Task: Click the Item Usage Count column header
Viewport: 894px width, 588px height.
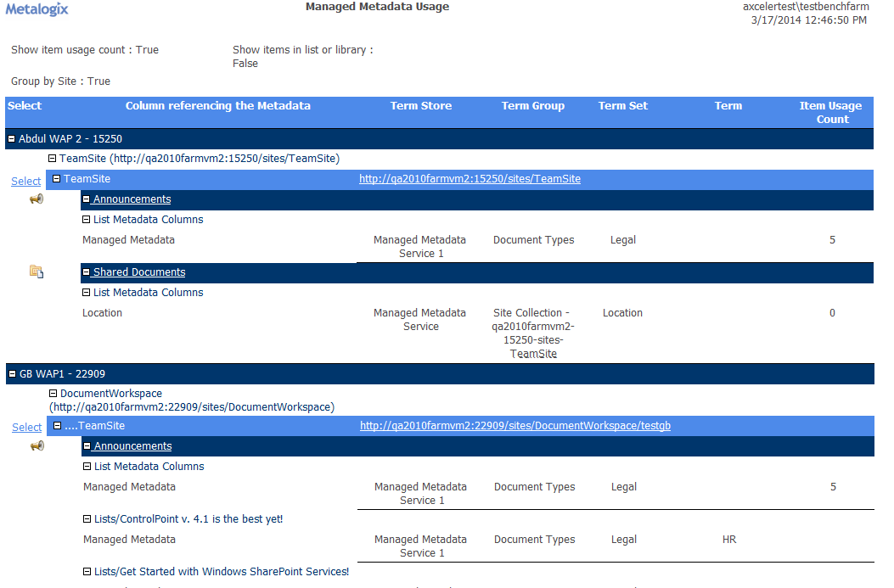Action: point(831,112)
